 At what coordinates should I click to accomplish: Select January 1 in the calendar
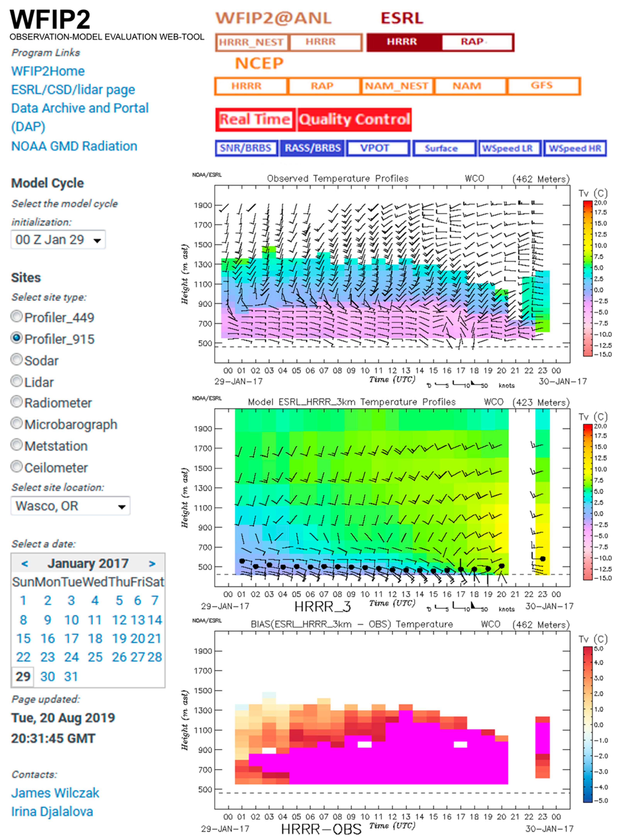coord(23,601)
